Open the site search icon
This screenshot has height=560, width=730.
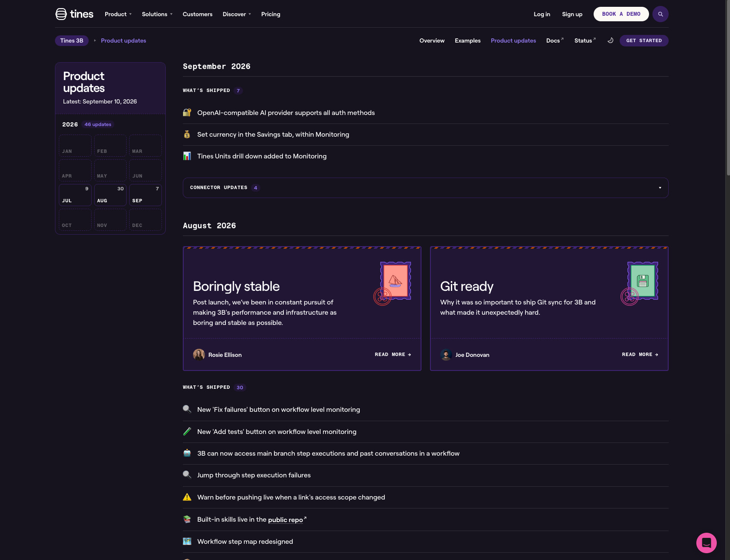tap(661, 14)
